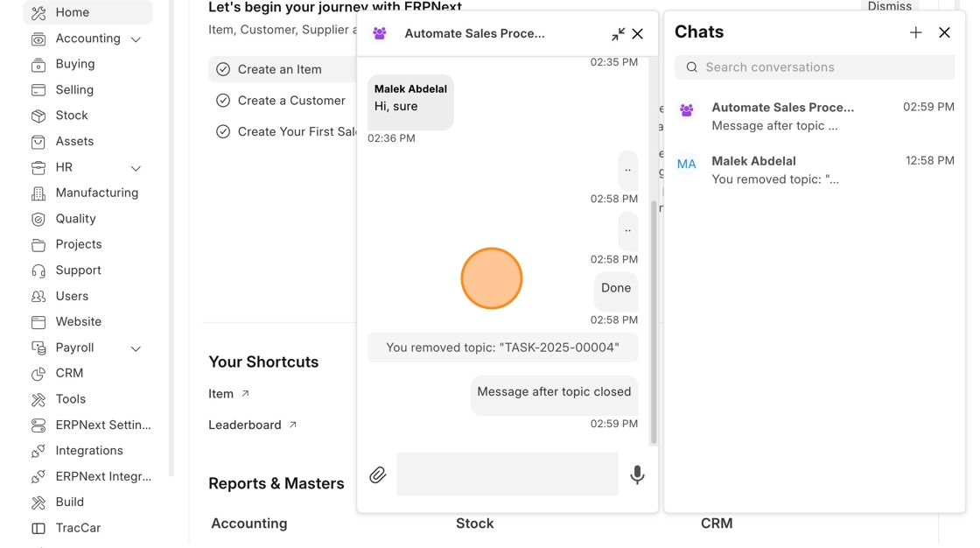Click the Stock box icon
The height and width of the screenshot is (548, 980).
38,116
